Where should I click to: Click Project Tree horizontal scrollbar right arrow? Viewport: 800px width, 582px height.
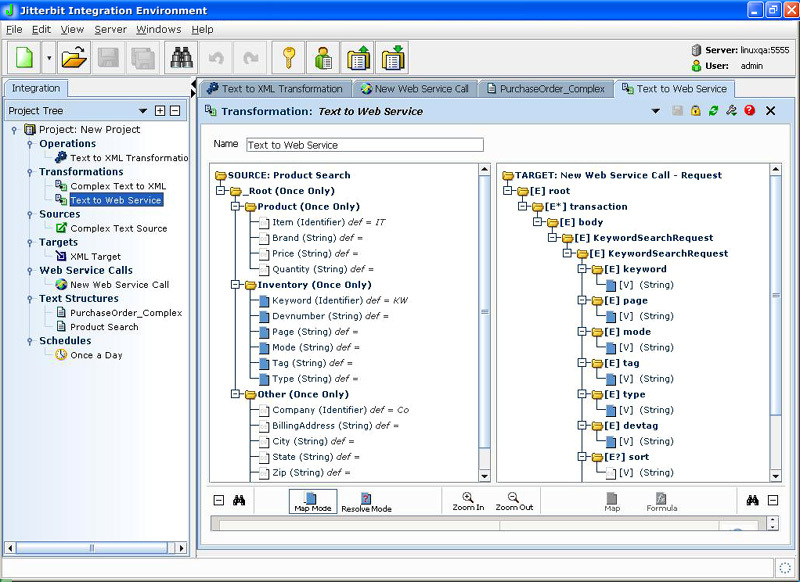click(182, 548)
